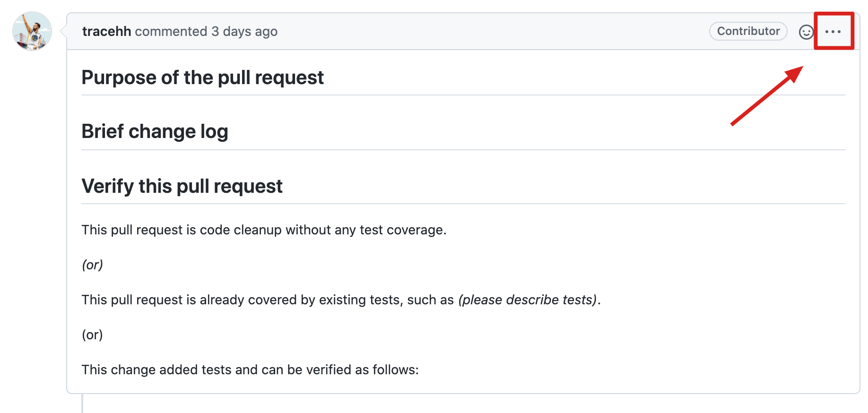Click the comment box pointer beside the avatar
The height and width of the screenshot is (413, 868).
pyautogui.click(x=63, y=31)
